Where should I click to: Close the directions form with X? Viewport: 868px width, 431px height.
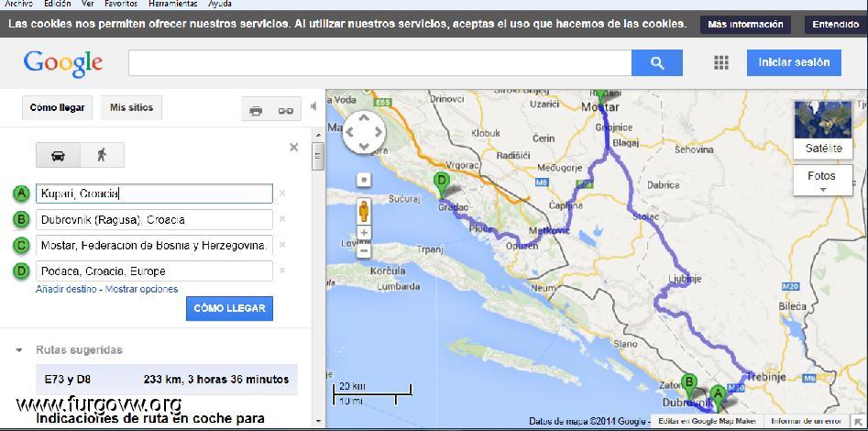pyautogui.click(x=294, y=147)
